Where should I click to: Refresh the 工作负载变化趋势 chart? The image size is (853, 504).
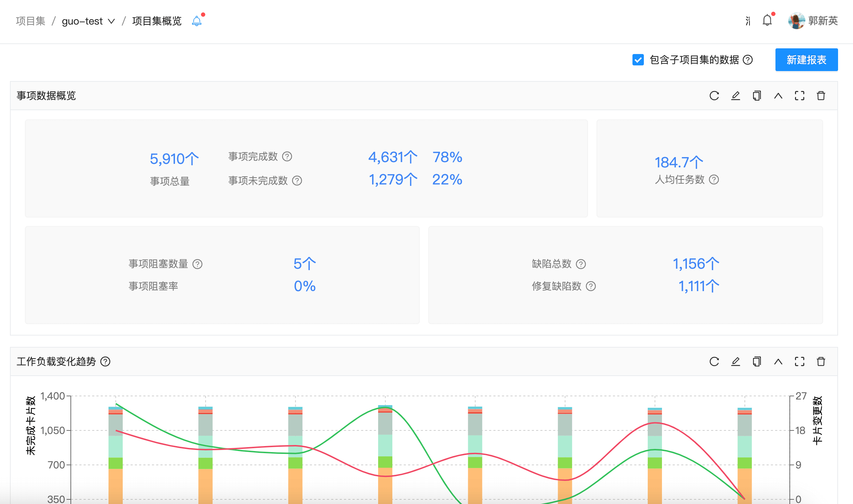click(714, 361)
